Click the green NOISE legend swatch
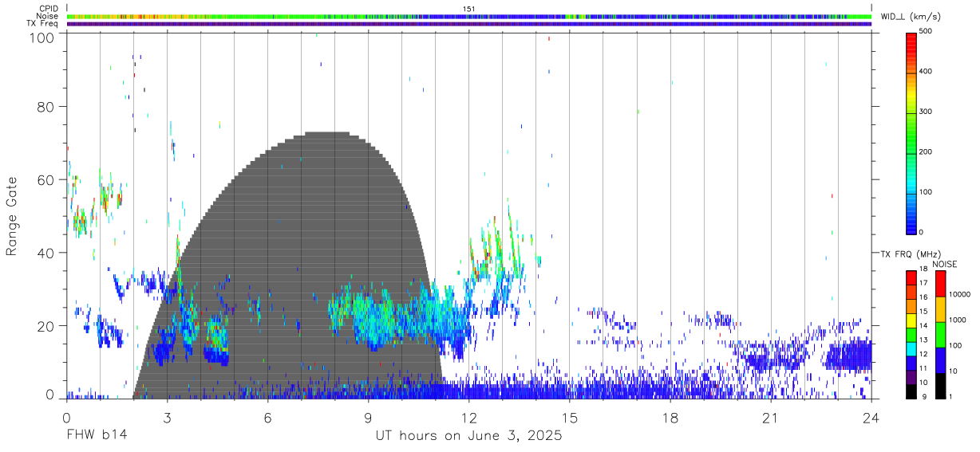The height and width of the screenshot is (452, 980). pos(941,334)
